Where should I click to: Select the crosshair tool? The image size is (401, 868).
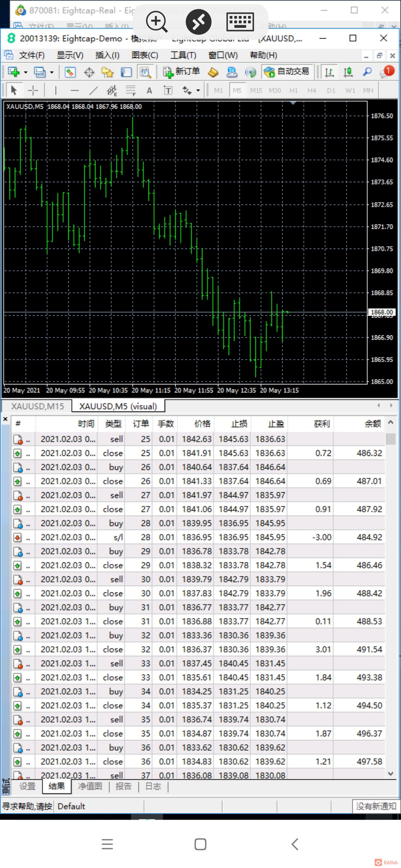[33, 90]
